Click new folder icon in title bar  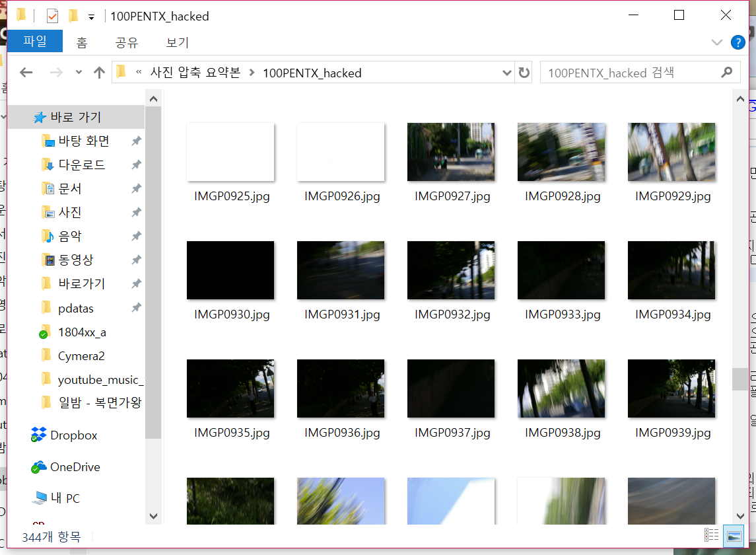pos(73,16)
